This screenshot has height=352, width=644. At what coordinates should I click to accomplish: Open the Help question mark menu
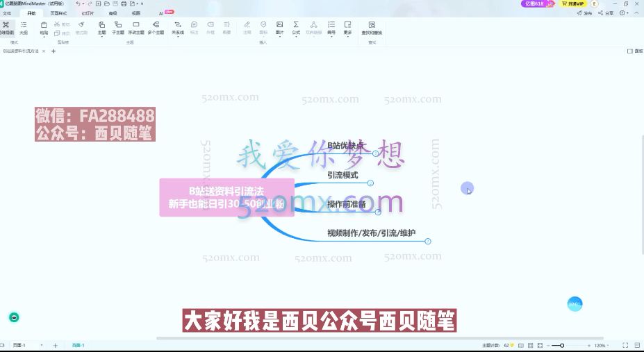point(624,13)
